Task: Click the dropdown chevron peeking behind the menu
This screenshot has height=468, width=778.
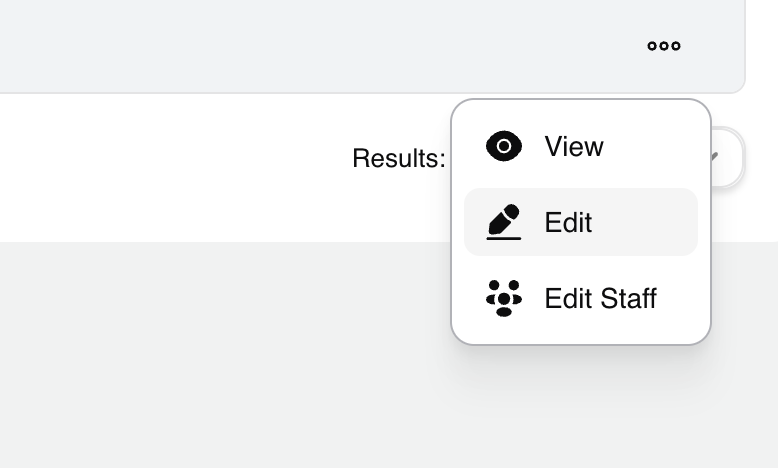Action: tap(718, 157)
